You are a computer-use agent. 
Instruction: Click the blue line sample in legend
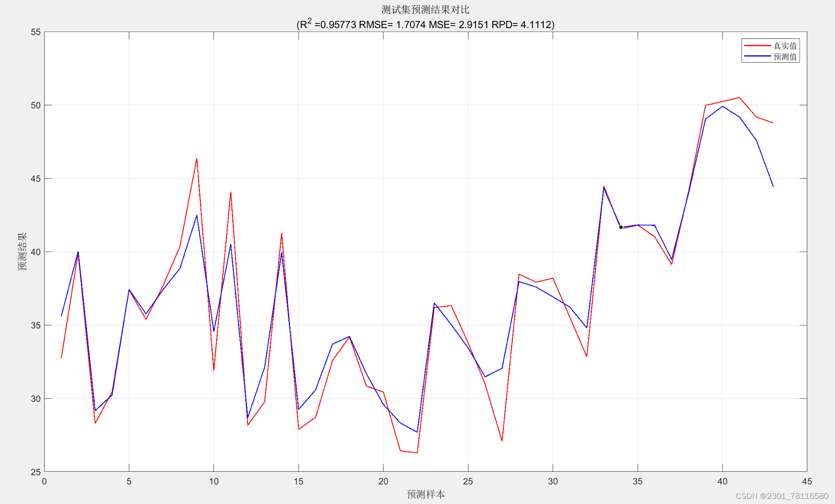pyautogui.click(x=758, y=56)
